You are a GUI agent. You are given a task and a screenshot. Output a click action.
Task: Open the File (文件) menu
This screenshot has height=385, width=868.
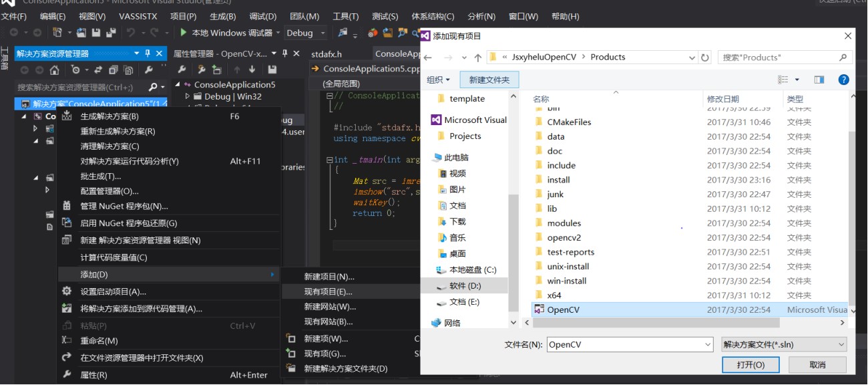tap(14, 16)
